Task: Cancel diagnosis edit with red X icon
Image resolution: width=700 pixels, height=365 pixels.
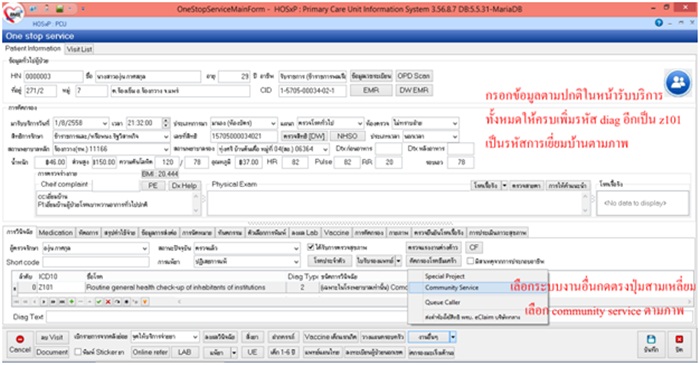Action: 108,302
